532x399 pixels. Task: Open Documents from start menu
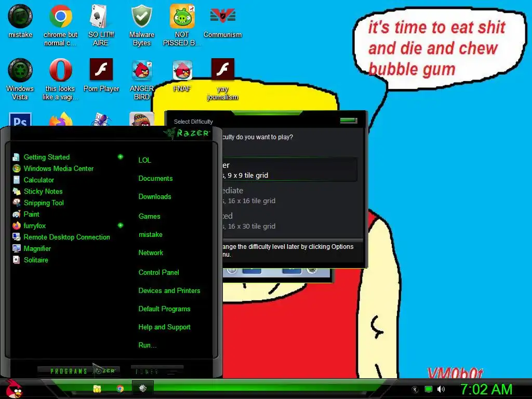click(x=155, y=179)
